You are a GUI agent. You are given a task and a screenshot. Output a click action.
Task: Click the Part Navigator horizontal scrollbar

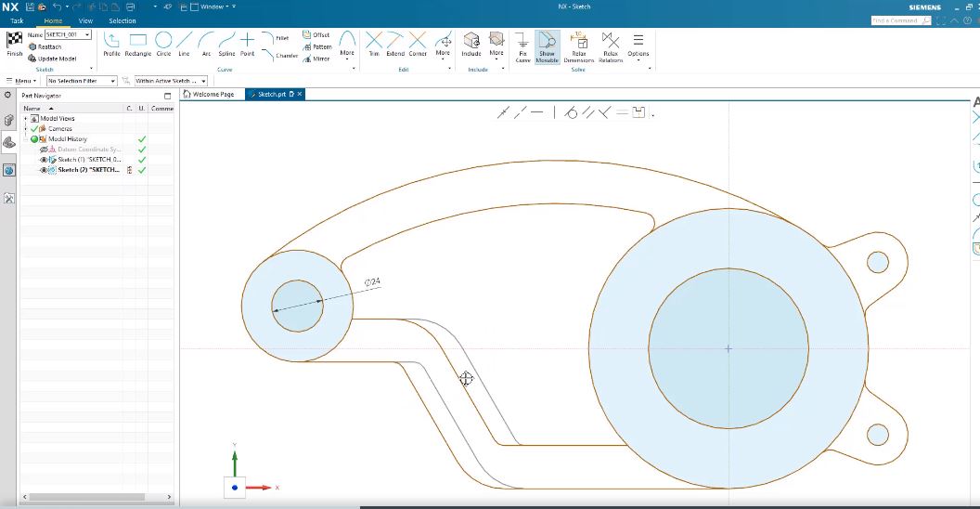pyautogui.click(x=88, y=497)
